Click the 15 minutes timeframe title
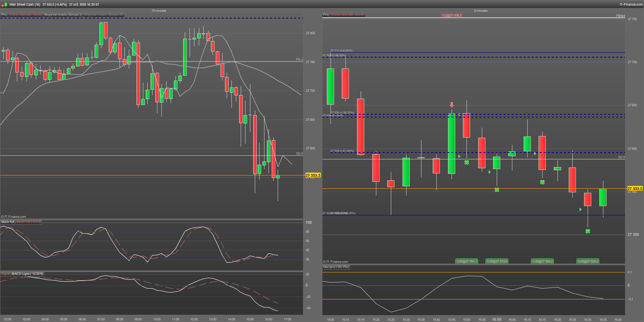 click(x=159, y=11)
